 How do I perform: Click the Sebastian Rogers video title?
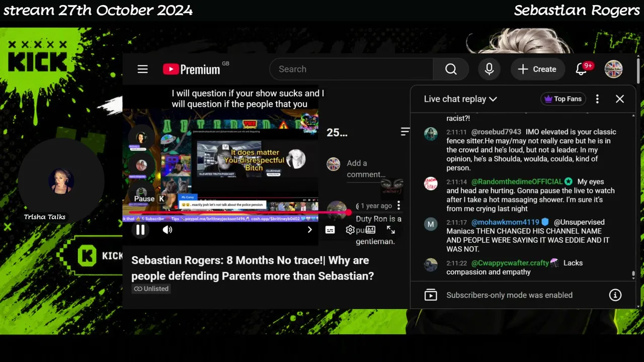pyautogui.click(x=253, y=268)
